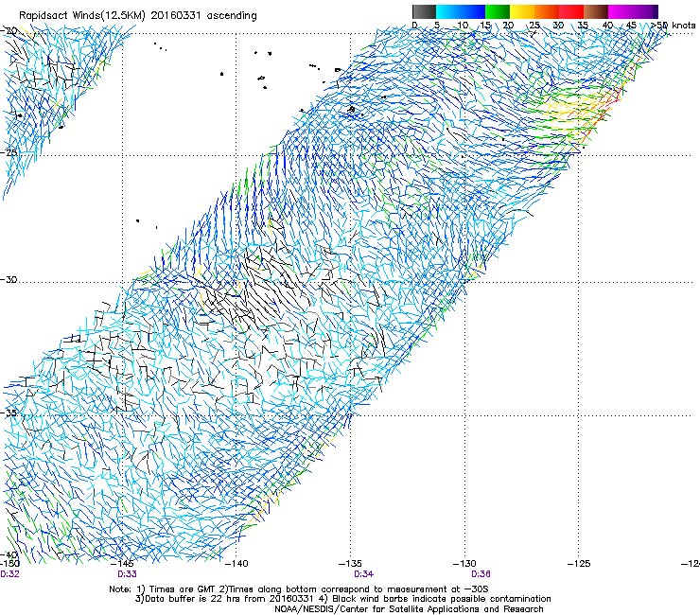Click the purple '0:34' time label
The image size is (700, 615).
364,574
